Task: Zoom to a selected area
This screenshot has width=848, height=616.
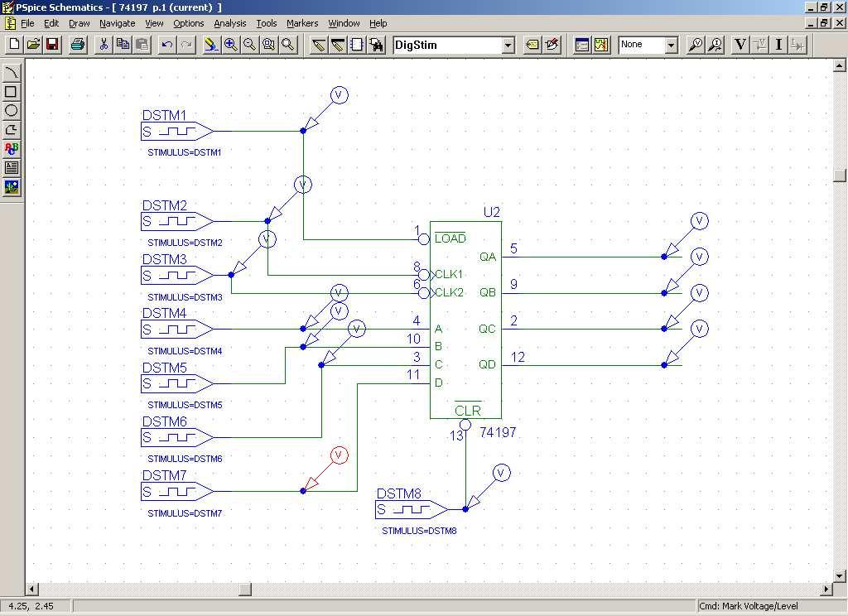Action: click(269, 45)
